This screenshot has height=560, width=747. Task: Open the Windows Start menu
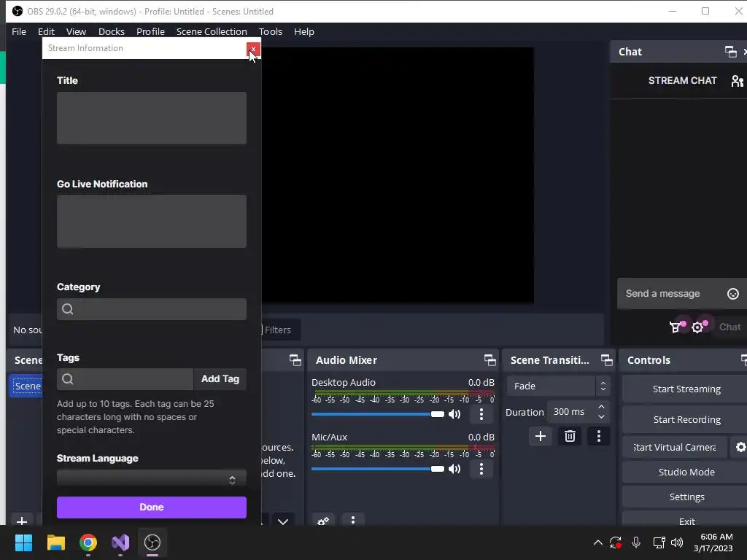[x=23, y=542]
